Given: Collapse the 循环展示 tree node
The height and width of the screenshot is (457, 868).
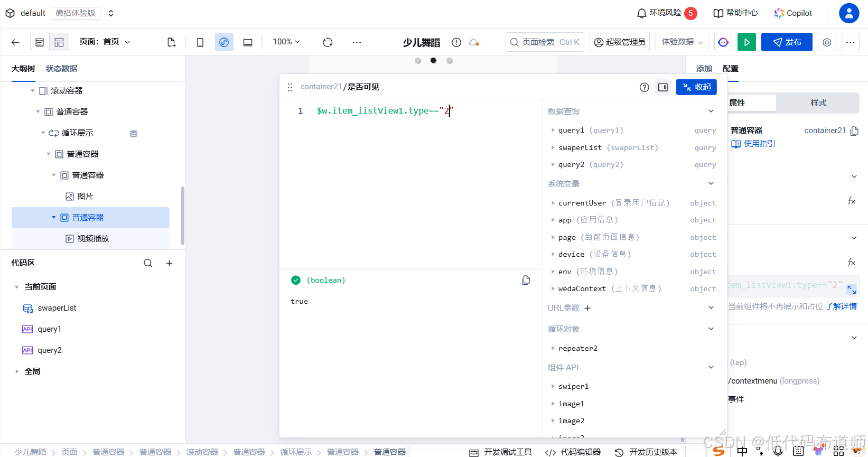Looking at the screenshot, I should coord(43,133).
